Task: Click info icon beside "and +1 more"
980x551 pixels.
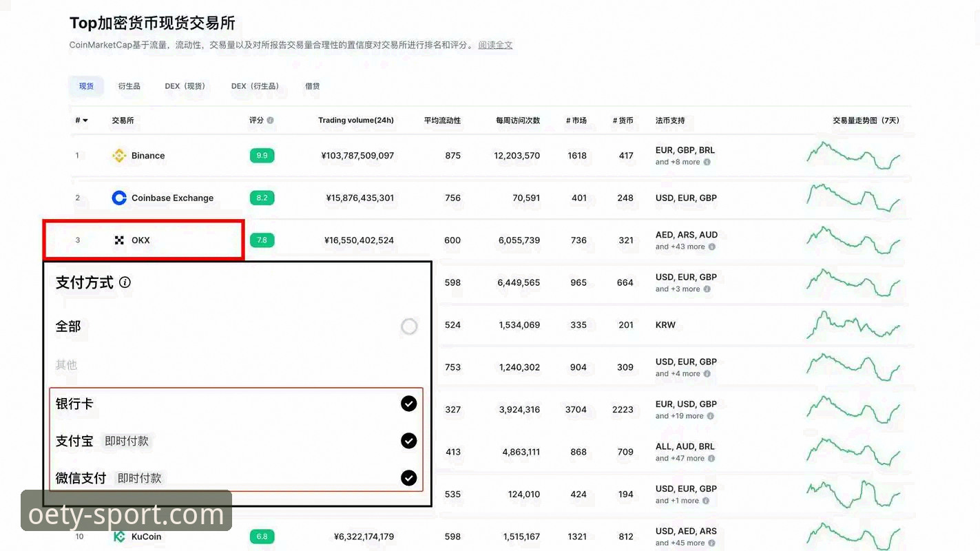Action: pyautogui.click(x=706, y=501)
